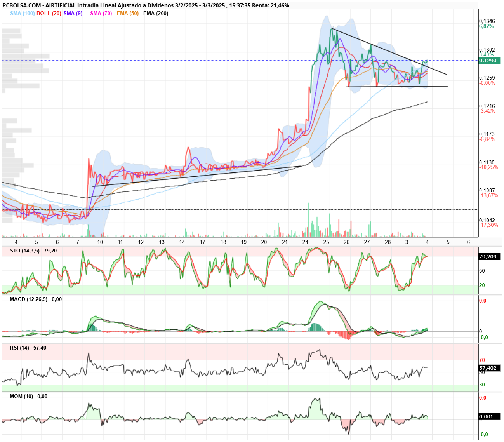Click the 0,1087 price axis label
This screenshot has height=442, width=504.
[487, 191]
